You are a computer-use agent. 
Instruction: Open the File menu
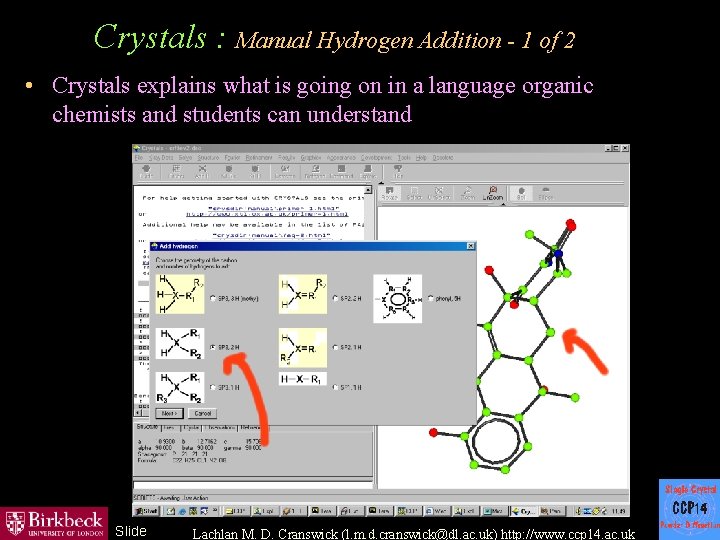[x=139, y=158]
